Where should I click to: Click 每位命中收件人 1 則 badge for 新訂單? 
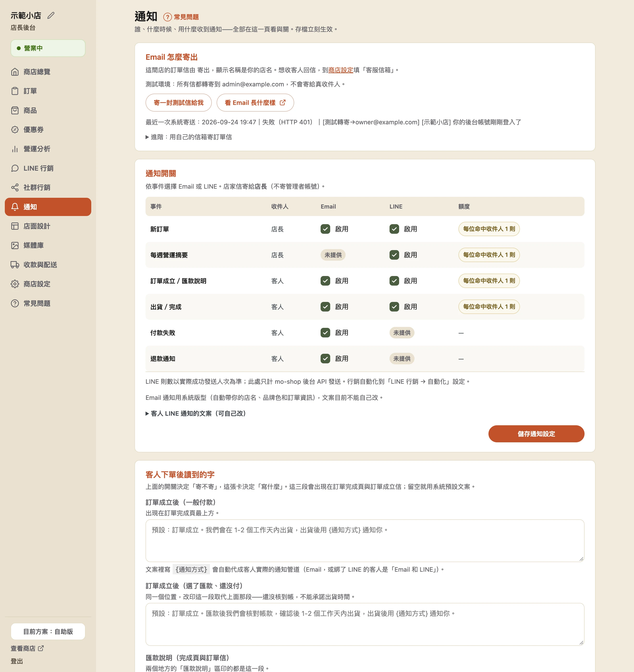point(489,229)
